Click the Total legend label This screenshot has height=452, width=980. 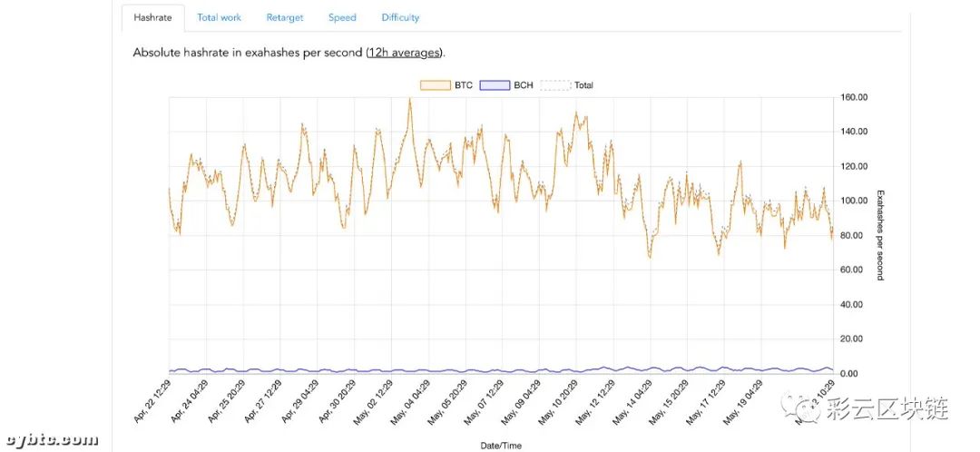583,85
